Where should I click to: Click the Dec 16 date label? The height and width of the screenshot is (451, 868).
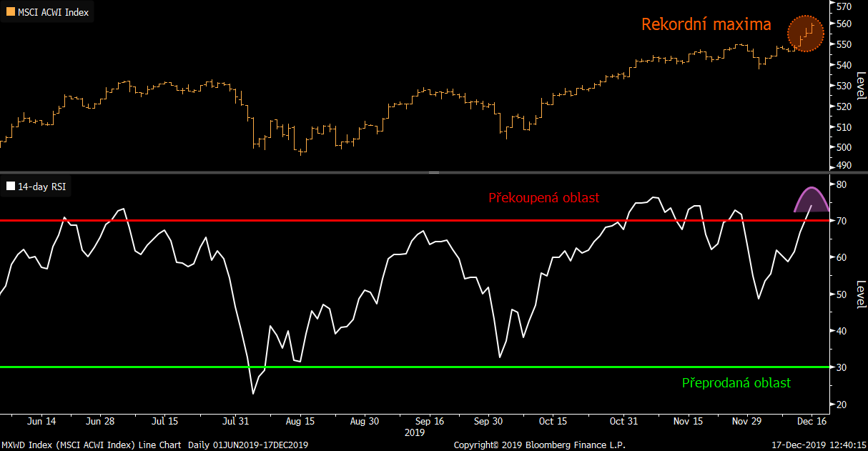(812, 422)
